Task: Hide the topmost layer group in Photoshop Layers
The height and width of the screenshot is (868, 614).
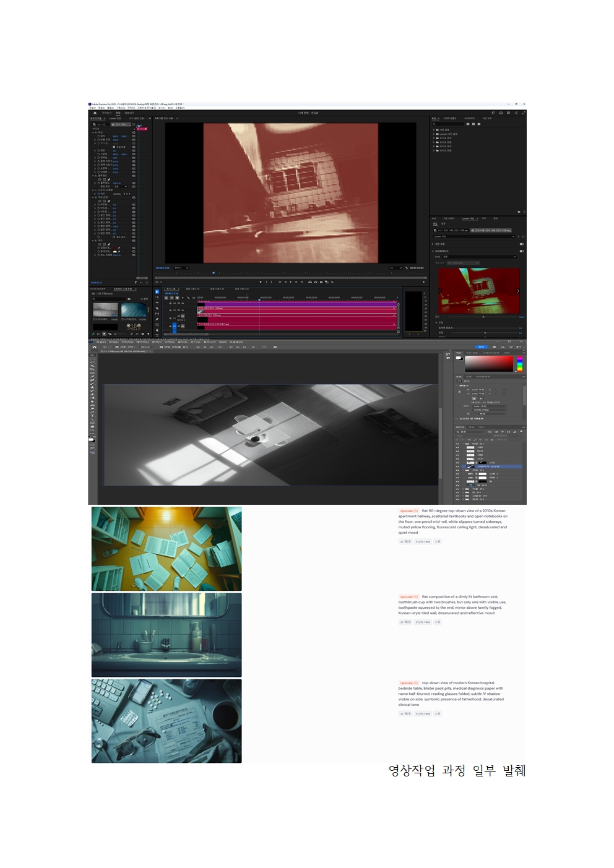Action: (457, 444)
